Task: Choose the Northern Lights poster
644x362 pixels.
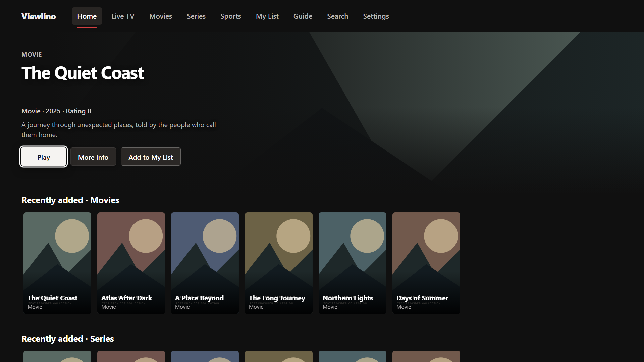Action: tap(353, 263)
